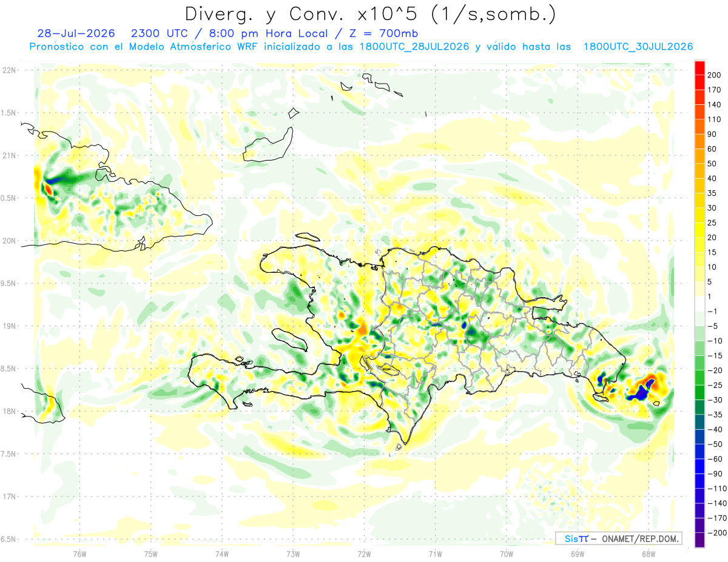The height and width of the screenshot is (562, 728).
Task: Click the '17N' latitude label
Action: tap(9, 497)
